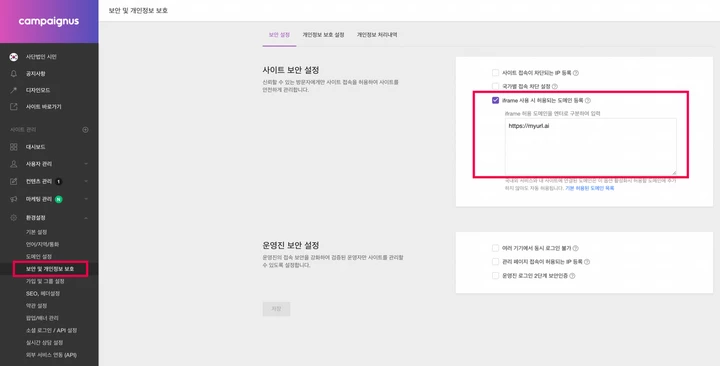Image resolution: width=720 pixels, height=366 pixels.
Task: Click the 저장 save button
Action: [276, 309]
